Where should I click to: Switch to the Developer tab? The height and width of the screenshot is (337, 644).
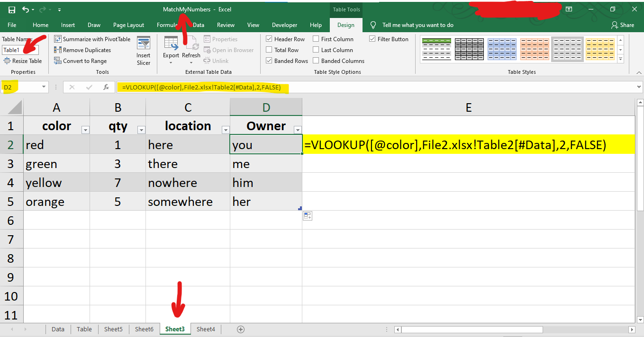pyautogui.click(x=284, y=25)
